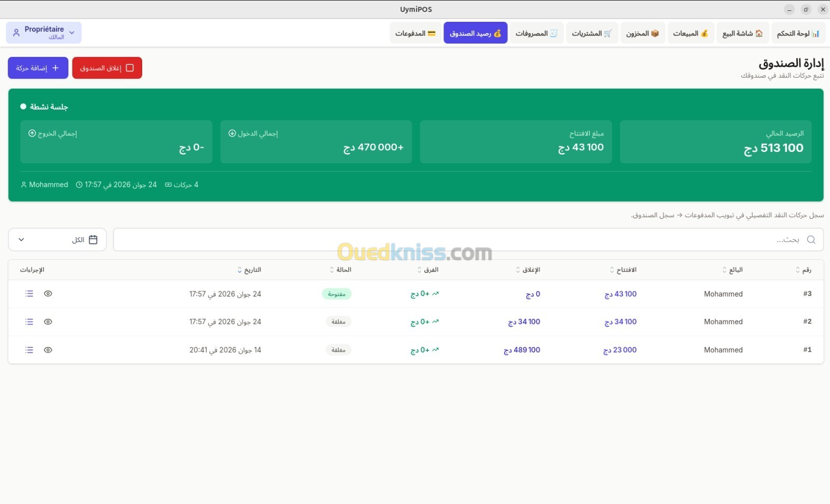Screen dimensions: 830x504
Task: Open the لوحة التحكم dashboard tab
Action: click(x=798, y=33)
